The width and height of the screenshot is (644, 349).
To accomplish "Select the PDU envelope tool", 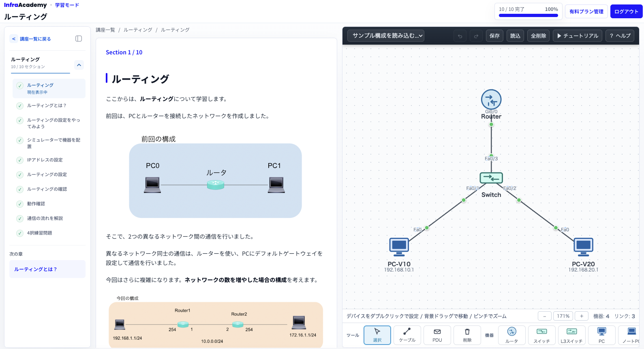I will [x=437, y=335].
